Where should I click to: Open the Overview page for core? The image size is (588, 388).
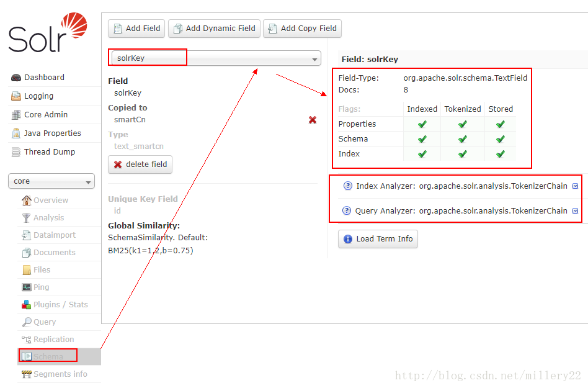[51, 201]
